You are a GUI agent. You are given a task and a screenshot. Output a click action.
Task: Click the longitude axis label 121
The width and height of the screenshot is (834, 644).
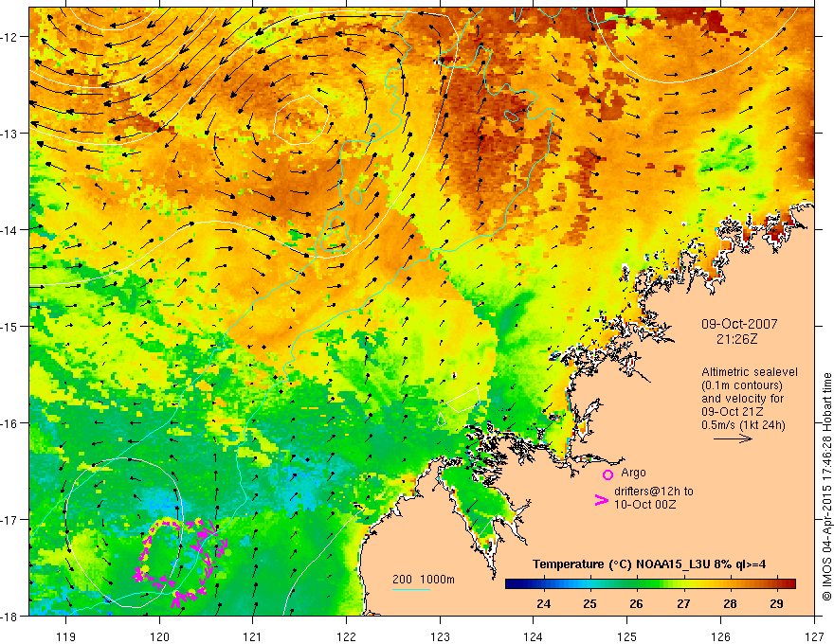(253, 636)
